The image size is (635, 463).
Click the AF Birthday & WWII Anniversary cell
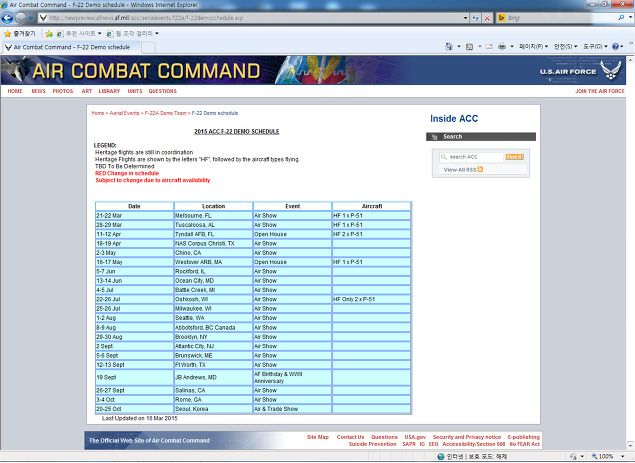click(292, 378)
